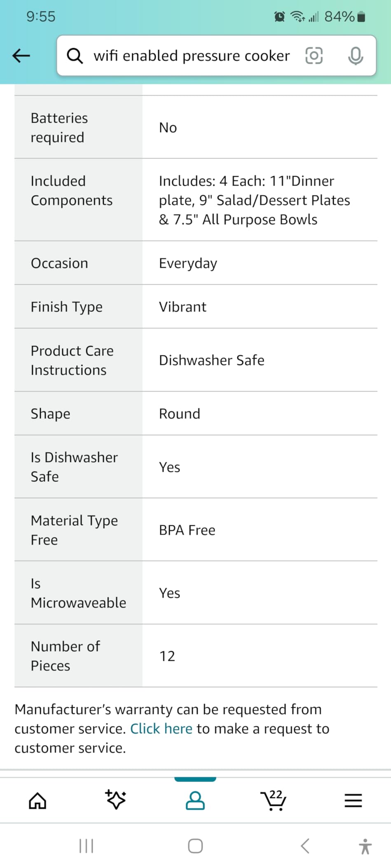This screenshot has width=391, height=868.
Task: Tap Android home navigation button
Action: pos(195,846)
